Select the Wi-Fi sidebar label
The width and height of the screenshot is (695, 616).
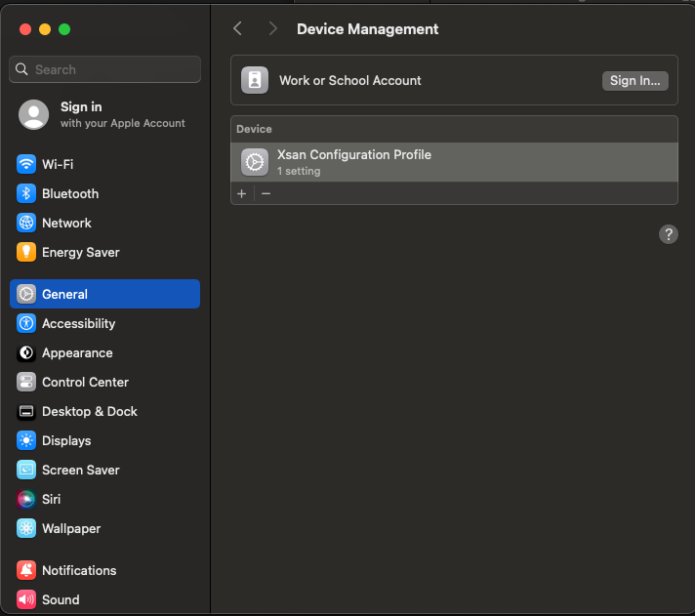click(x=58, y=164)
